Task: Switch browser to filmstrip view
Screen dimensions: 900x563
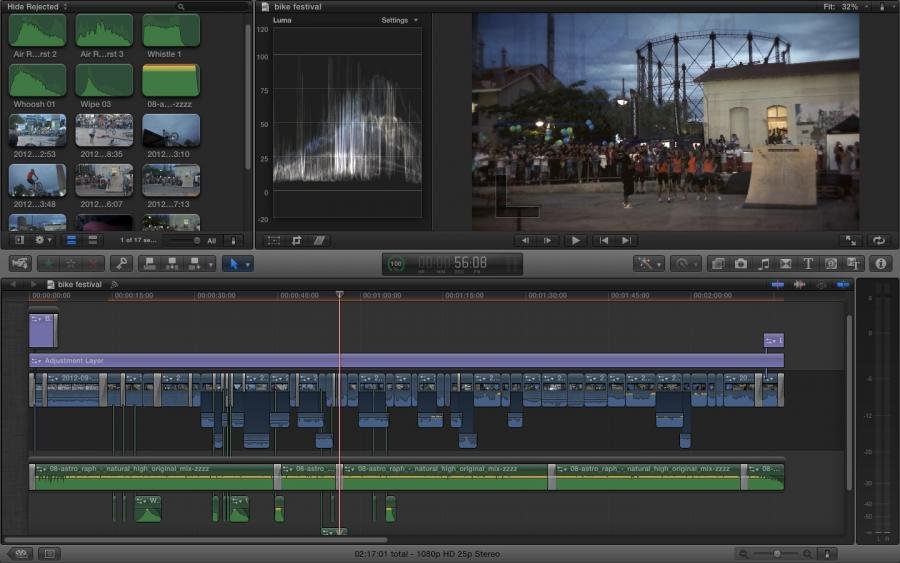Action: click(x=72, y=240)
